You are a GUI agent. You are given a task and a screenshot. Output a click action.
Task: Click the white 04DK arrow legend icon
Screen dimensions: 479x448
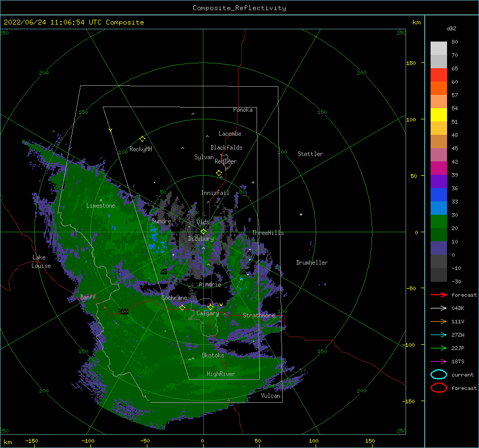coord(439,308)
